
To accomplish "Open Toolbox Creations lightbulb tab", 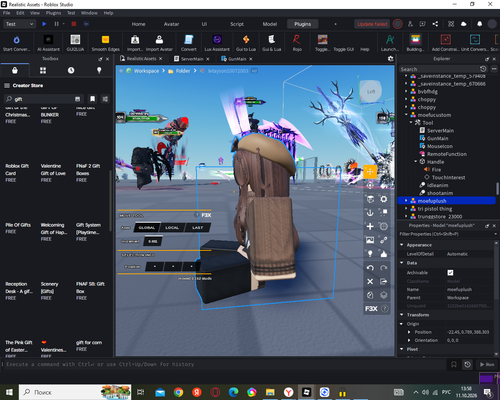I will pos(99,70).
